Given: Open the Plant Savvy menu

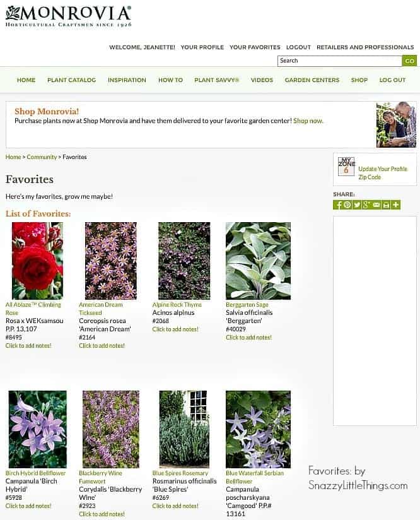Looking at the screenshot, I should click(216, 80).
